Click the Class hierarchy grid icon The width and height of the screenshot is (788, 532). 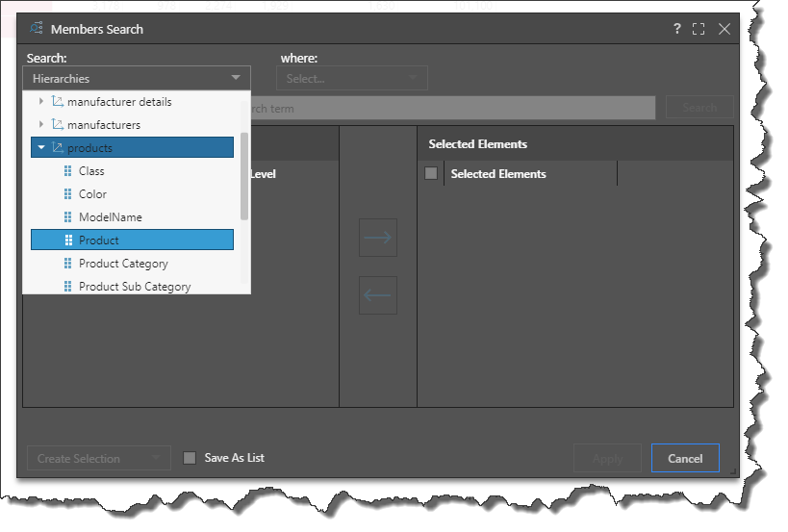67,171
